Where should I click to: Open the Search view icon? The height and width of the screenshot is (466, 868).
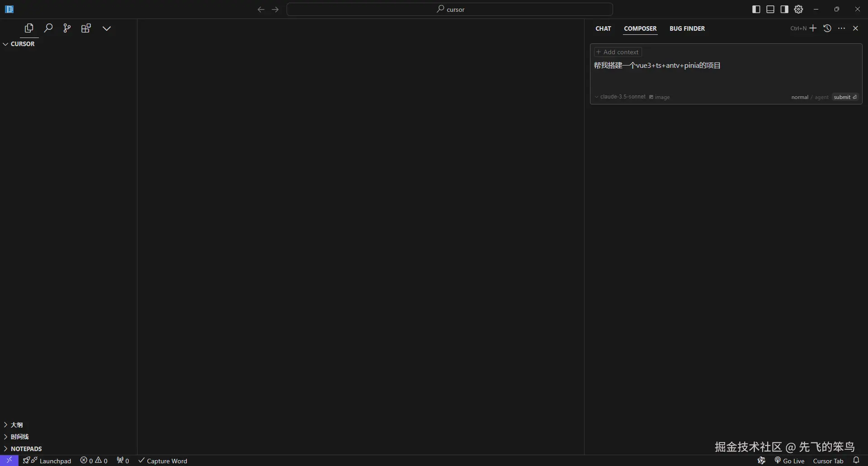[x=48, y=28]
